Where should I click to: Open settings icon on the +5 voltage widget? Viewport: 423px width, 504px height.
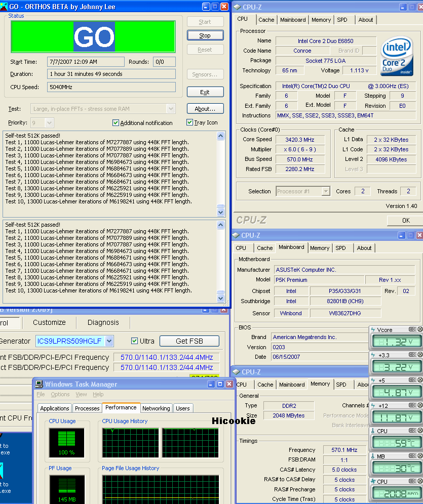pos(413,380)
